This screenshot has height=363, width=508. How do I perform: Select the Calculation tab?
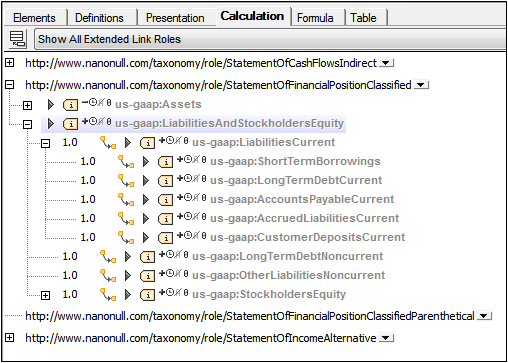(x=252, y=16)
